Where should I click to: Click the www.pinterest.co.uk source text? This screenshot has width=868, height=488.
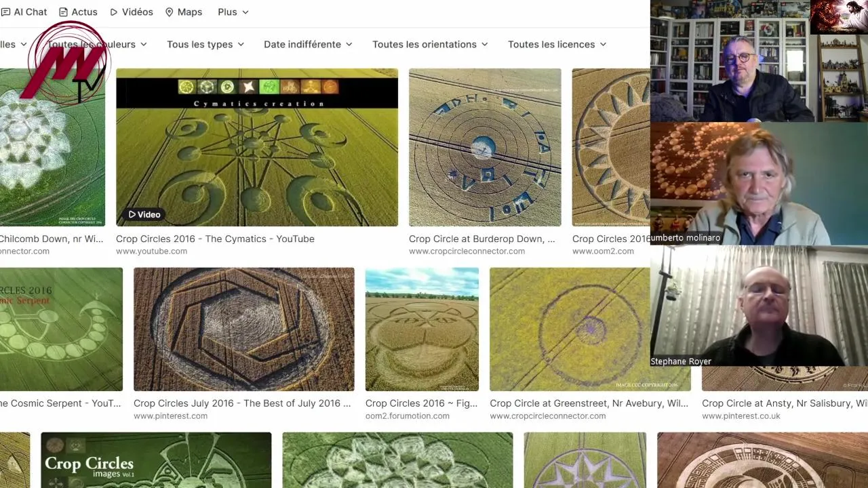coord(741,415)
